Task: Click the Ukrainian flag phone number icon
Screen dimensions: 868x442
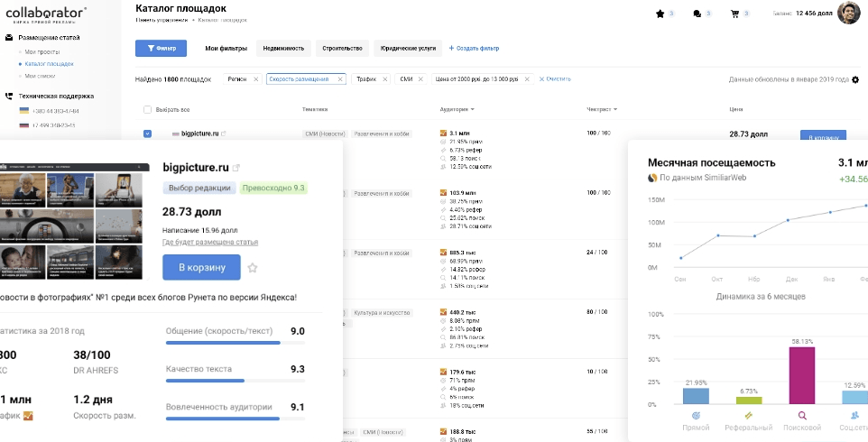Action: coord(23,111)
